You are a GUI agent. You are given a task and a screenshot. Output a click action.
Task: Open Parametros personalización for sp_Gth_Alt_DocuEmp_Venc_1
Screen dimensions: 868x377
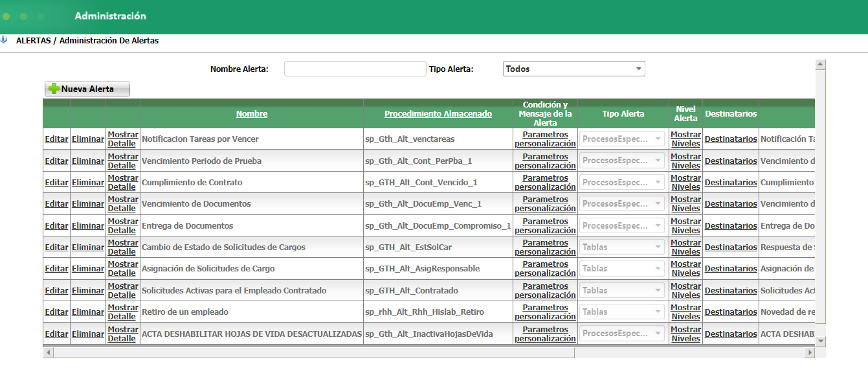coord(545,204)
